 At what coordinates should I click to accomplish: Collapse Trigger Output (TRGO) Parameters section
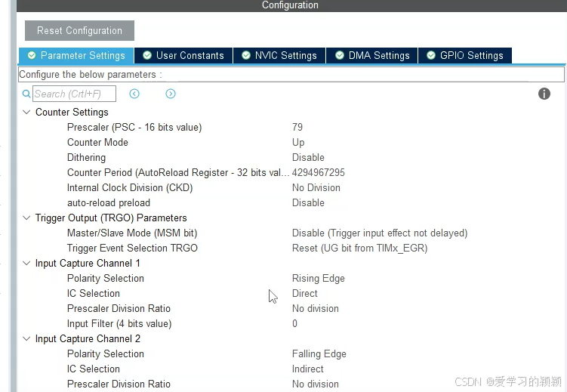(x=26, y=218)
